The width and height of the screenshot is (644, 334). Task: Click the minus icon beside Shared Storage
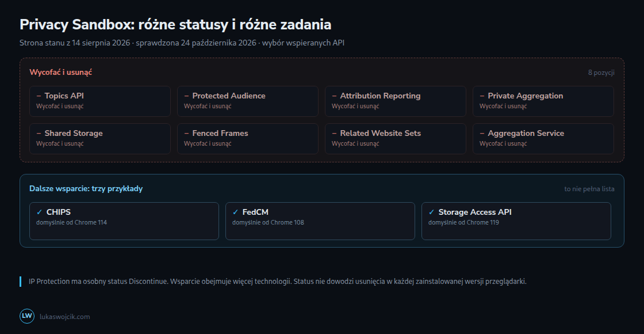(39, 133)
